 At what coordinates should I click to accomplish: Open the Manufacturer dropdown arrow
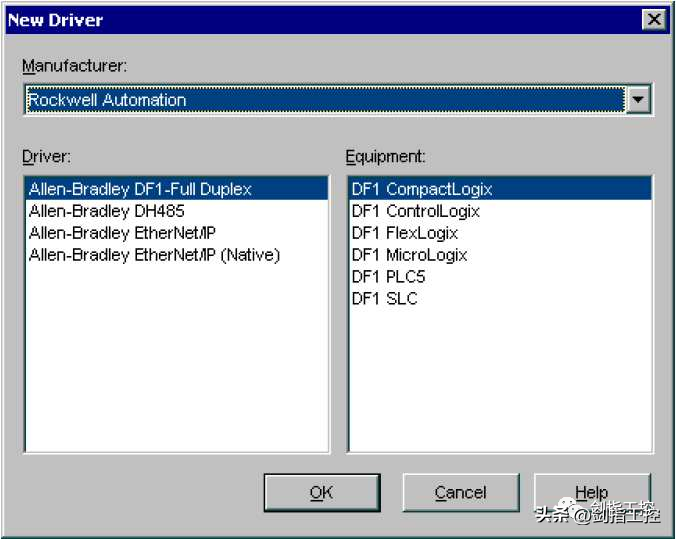pos(638,100)
